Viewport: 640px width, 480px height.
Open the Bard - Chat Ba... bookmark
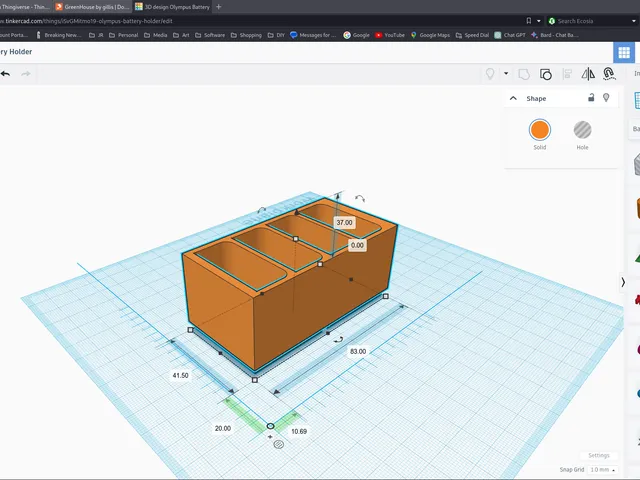554,35
